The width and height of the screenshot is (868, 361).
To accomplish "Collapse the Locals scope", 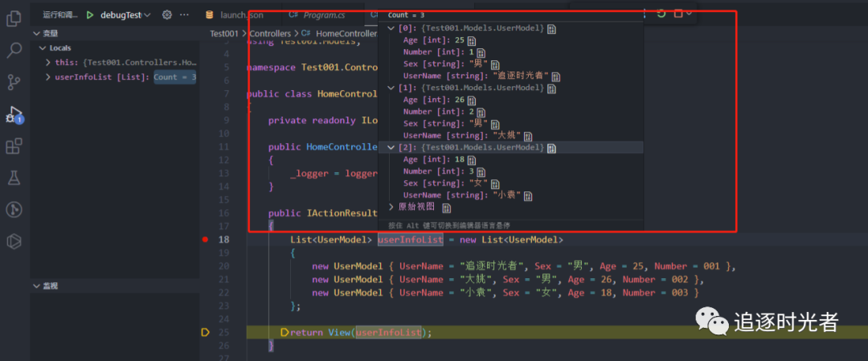I will pos(43,48).
